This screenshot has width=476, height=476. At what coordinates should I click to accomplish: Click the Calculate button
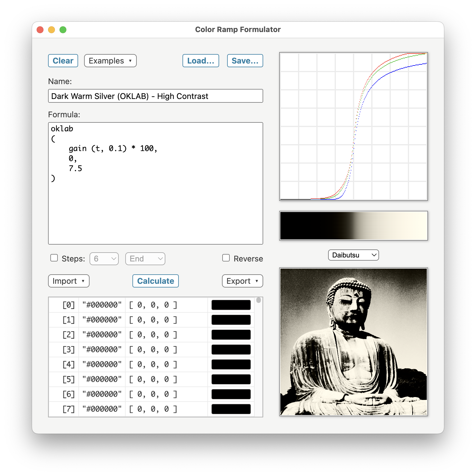pos(155,281)
